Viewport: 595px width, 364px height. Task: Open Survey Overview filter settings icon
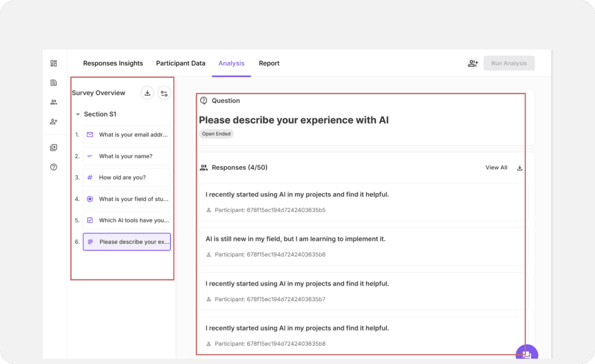(x=164, y=93)
